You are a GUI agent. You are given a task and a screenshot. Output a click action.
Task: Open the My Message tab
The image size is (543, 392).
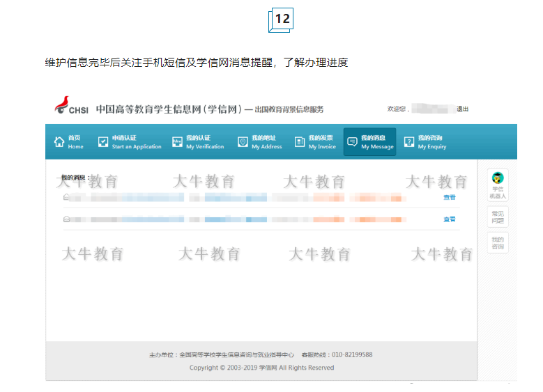370,142
